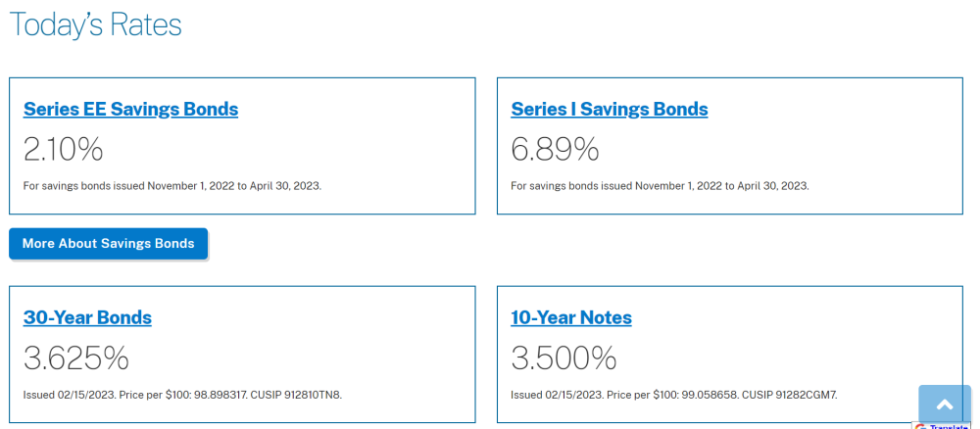Click the issue date text under Series I
The width and height of the screenshot is (980, 429).
(660, 185)
